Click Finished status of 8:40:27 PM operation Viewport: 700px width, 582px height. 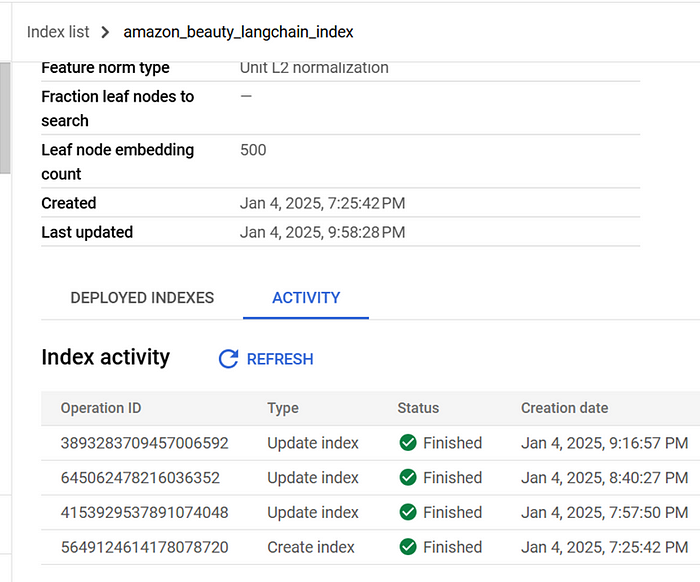[x=452, y=478]
